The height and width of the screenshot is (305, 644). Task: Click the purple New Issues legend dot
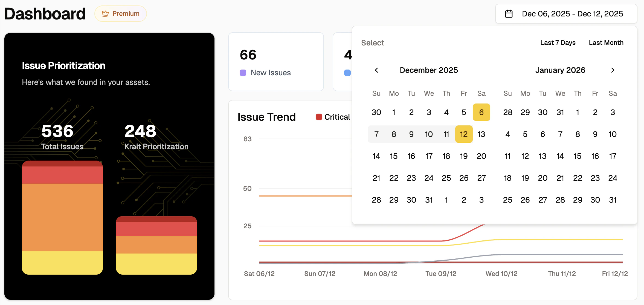click(x=243, y=73)
